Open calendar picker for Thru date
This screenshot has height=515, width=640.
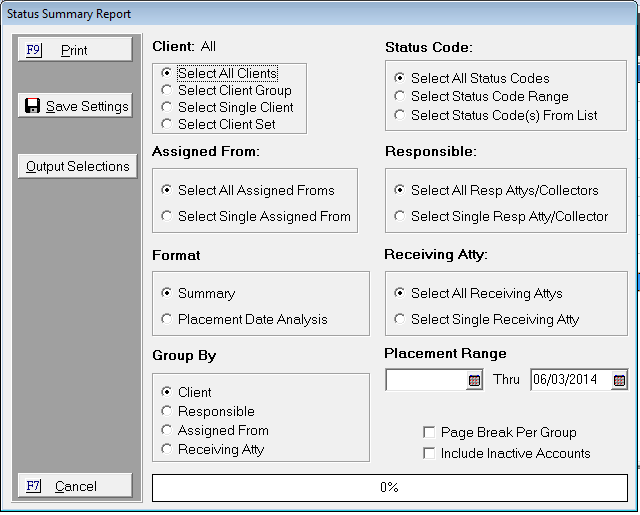619,380
